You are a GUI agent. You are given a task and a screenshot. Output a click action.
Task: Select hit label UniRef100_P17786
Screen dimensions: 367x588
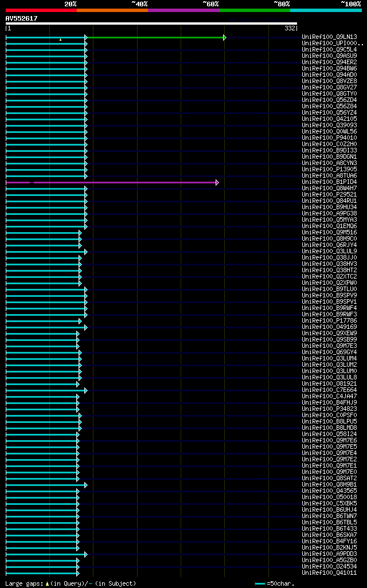click(x=330, y=320)
